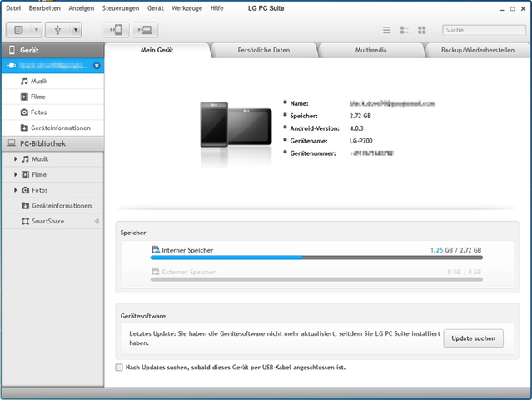Select Fotos under PC-Bibliothek
Viewport: 532px width, 400px height.
click(x=53, y=190)
